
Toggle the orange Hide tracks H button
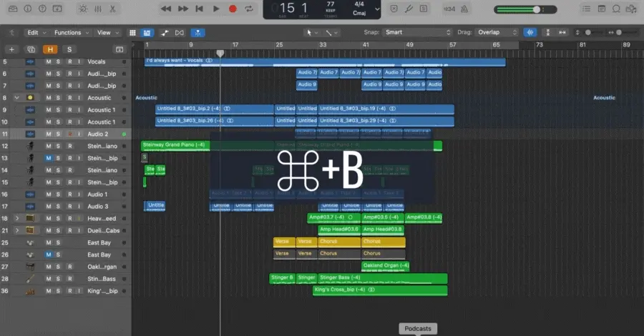coord(50,49)
